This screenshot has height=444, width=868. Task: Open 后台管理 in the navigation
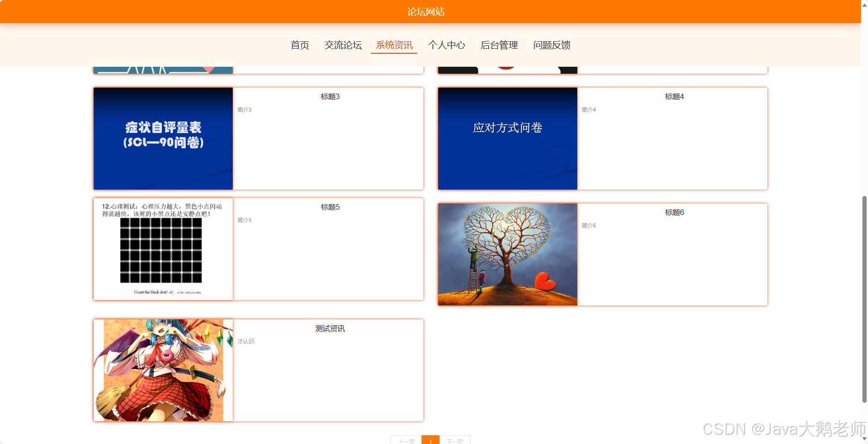coord(499,45)
